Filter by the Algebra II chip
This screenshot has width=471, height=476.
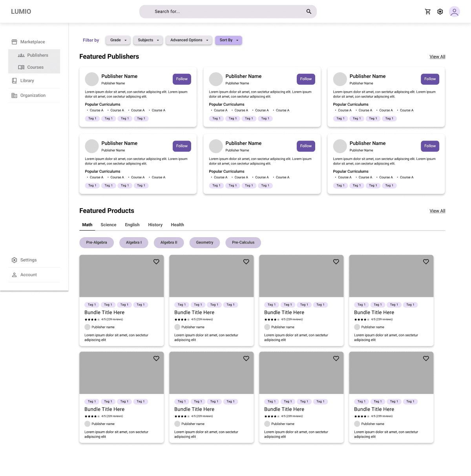pyautogui.click(x=169, y=243)
